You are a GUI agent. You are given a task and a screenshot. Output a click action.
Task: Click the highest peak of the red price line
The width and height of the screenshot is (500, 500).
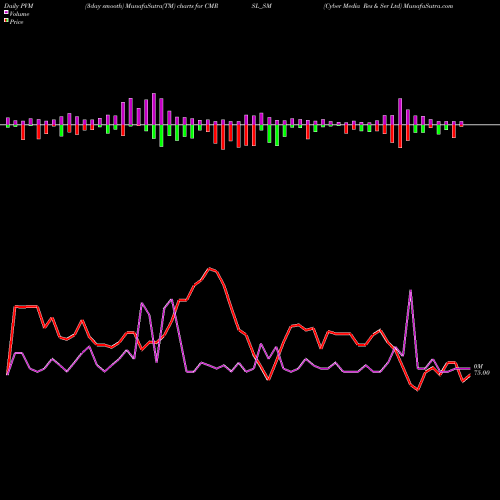(210, 268)
